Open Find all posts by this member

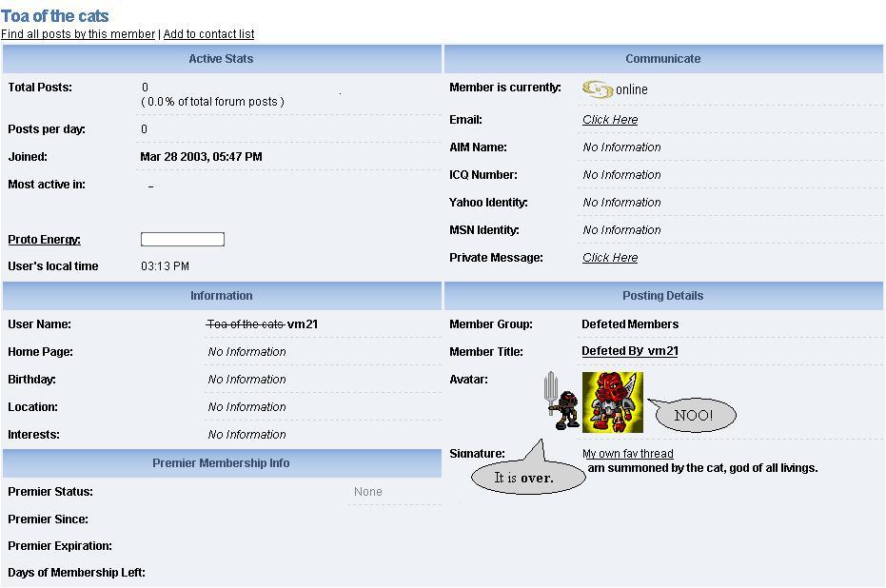(x=78, y=34)
